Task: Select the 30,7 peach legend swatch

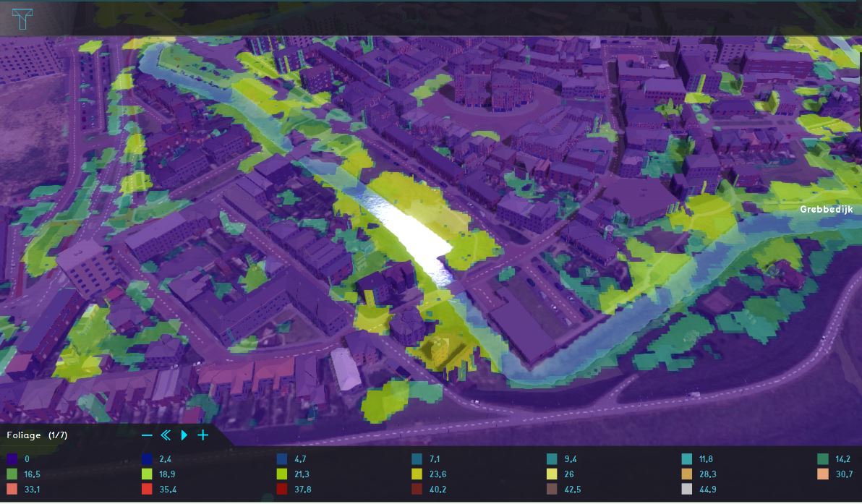Action: (822, 474)
